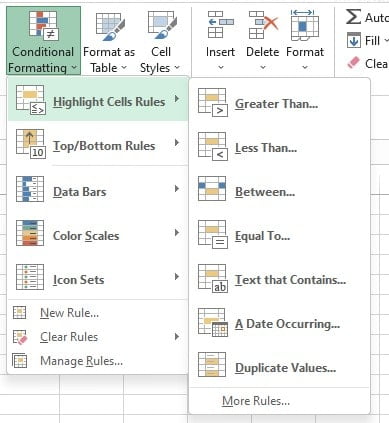
Task: Click the Highlight Cells Rules icon
Action: click(x=30, y=100)
